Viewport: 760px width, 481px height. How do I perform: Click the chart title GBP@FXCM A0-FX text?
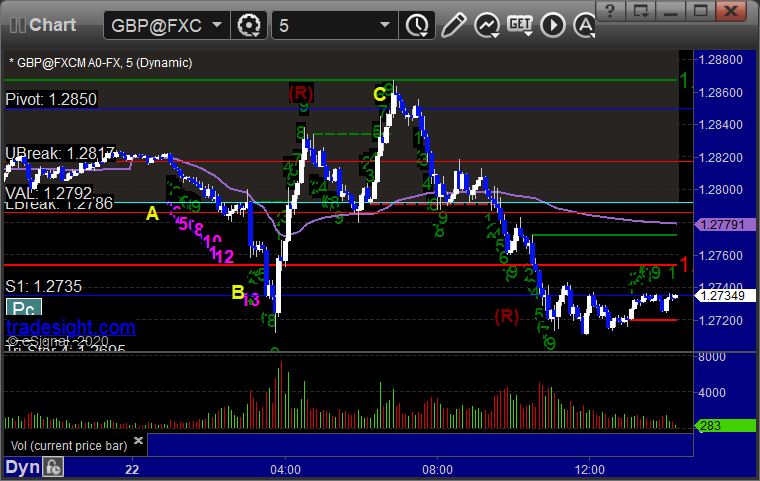[x=100, y=63]
